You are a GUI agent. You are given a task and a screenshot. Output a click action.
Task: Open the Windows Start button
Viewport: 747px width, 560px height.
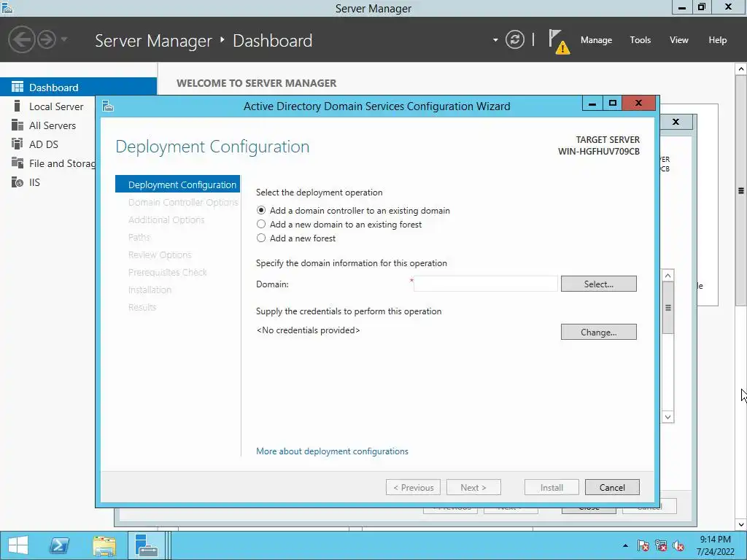[x=18, y=545]
